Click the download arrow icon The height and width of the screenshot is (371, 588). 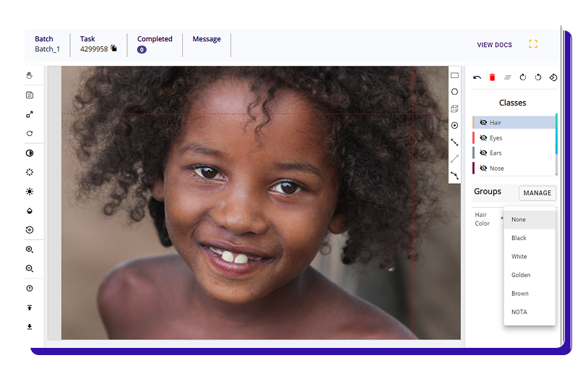coord(30,327)
